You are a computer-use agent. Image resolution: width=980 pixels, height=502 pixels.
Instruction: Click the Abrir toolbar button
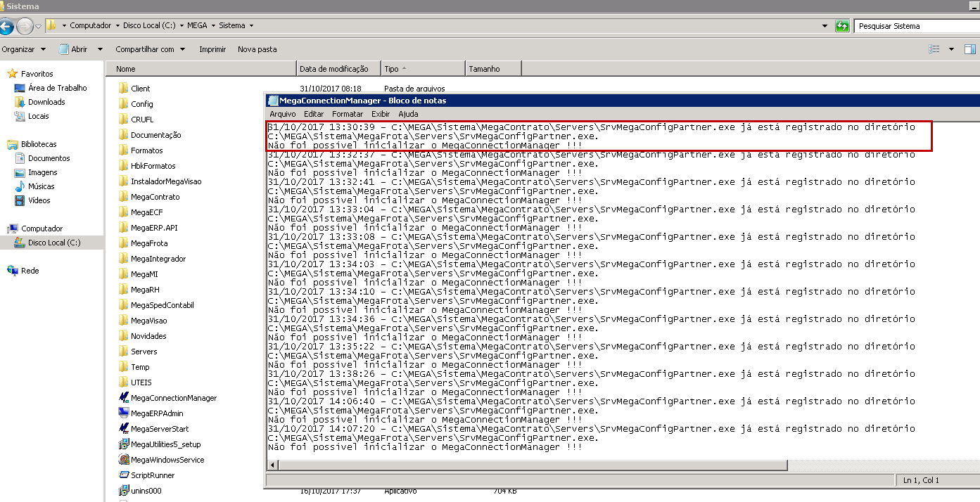pos(74,49)
